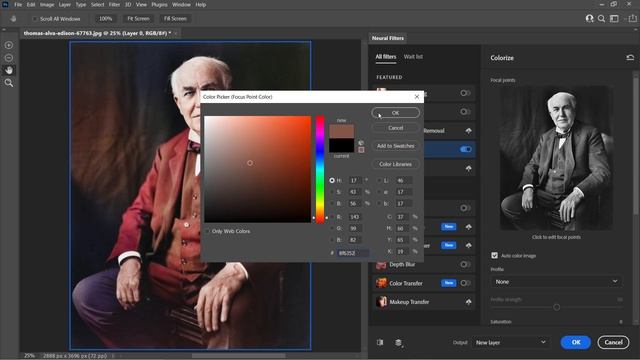Image resolution: width=640 pixels, height=360 pixels.
Task: Open the Profile dropdown showing None
Action: coord(556,282)
